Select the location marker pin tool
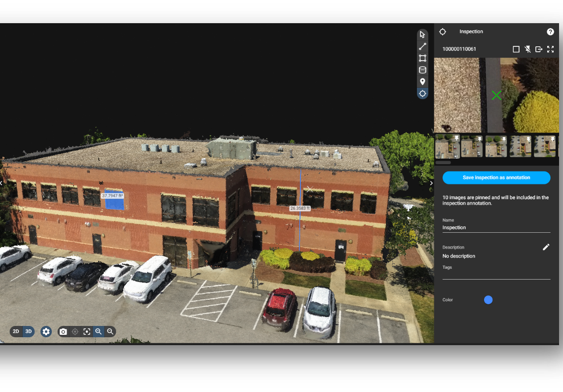Viewport: 563px width, 392px height. coord(422,82)
